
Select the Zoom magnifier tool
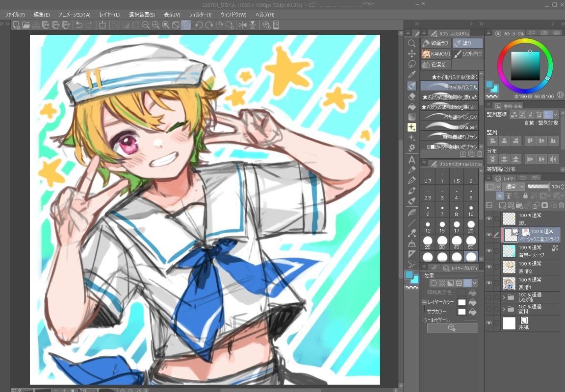click(412, 44)
